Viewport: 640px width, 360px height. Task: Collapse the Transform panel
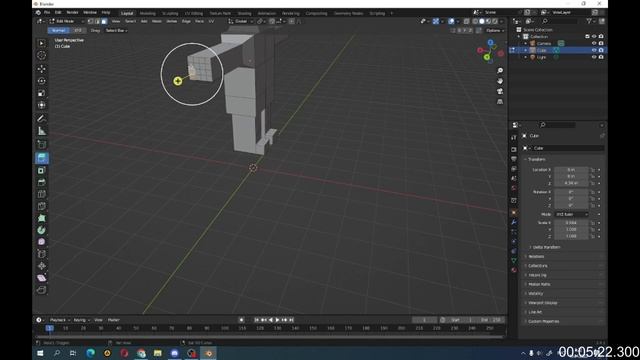(536, 159)
